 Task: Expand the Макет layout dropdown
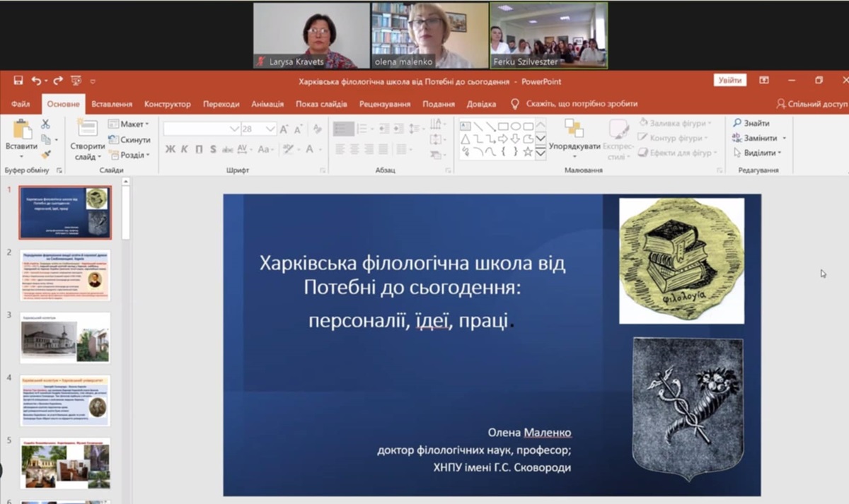129,124
